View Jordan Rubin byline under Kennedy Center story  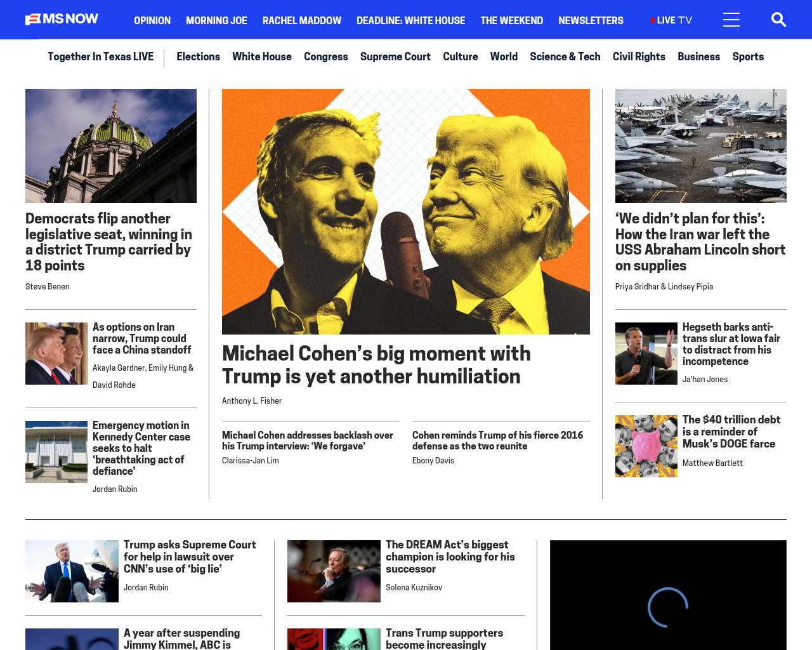point(115,489)
